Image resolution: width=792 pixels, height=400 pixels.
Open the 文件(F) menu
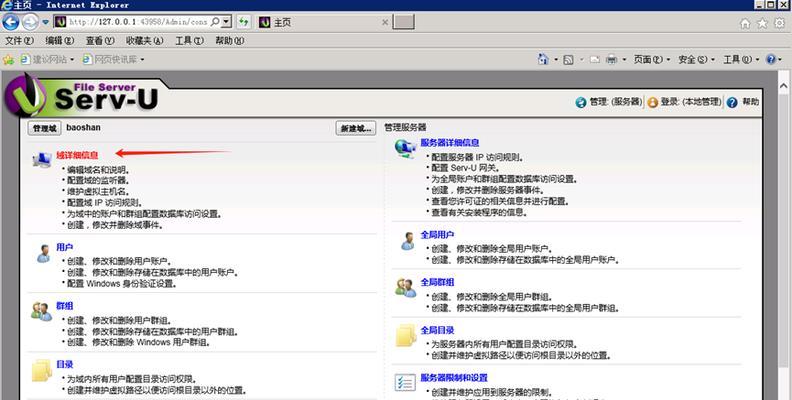pyautogui.click(x=19, y=40)
